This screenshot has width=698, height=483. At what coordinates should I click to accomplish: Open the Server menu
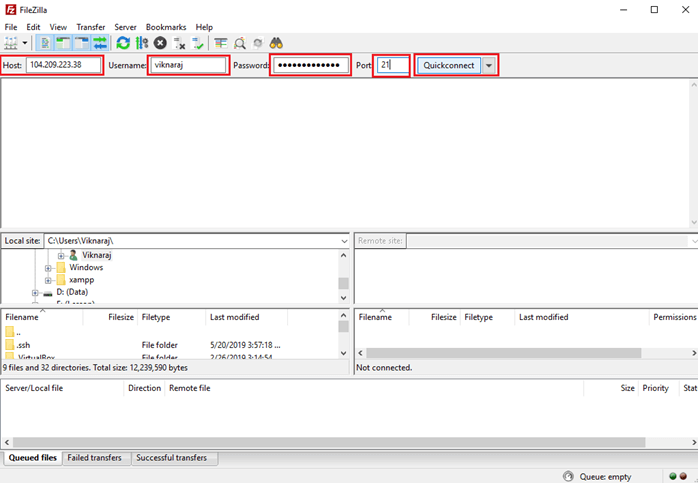coord(125,27)
